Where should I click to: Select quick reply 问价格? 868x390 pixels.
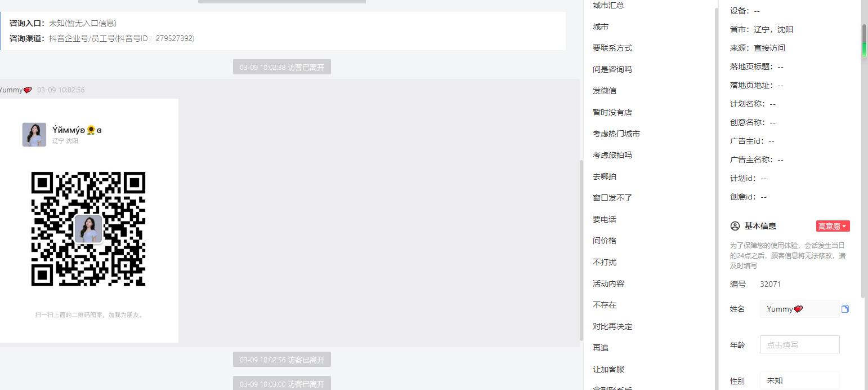click(605, 241)
